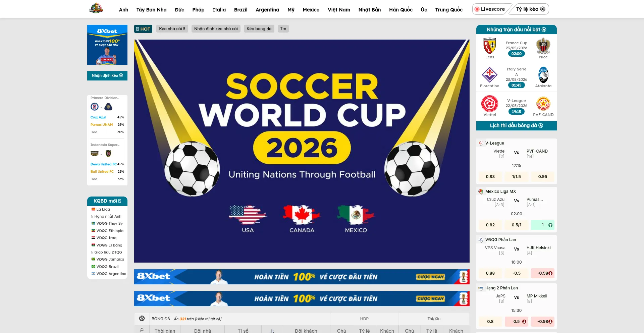Go to Trung Quốc menu
This screenshot has height=333, width=644.
click(x=449, y=10)
